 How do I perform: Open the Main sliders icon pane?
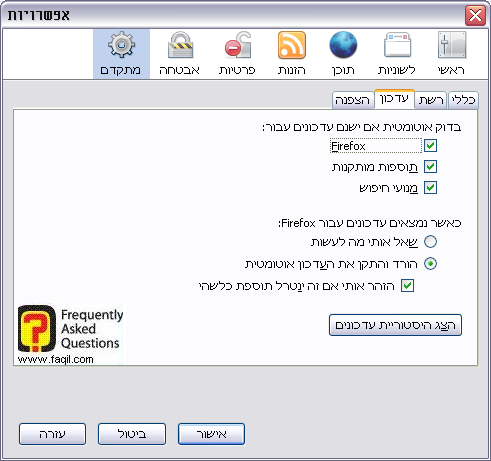pyautogui.click(x=451, y=54)
